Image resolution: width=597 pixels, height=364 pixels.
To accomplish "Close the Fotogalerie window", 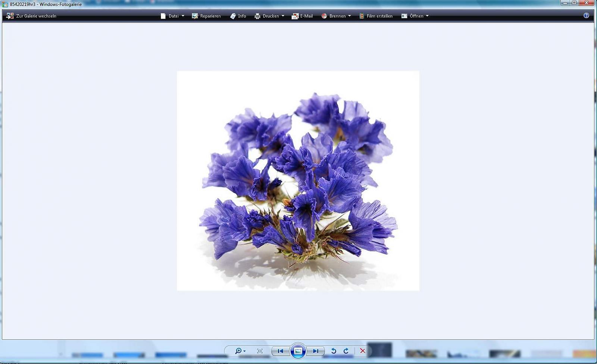I will 587,3.
